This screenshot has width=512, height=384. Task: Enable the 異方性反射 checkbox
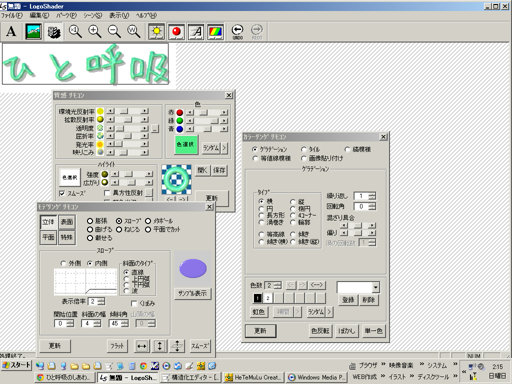(107, 193)
